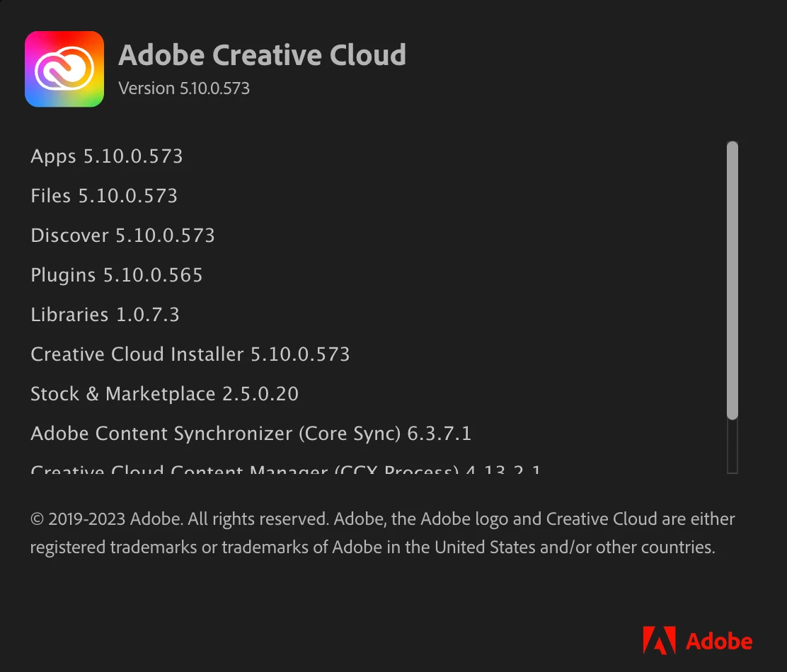Click the Plugins 5.10.0.565 line

[117, 275]
